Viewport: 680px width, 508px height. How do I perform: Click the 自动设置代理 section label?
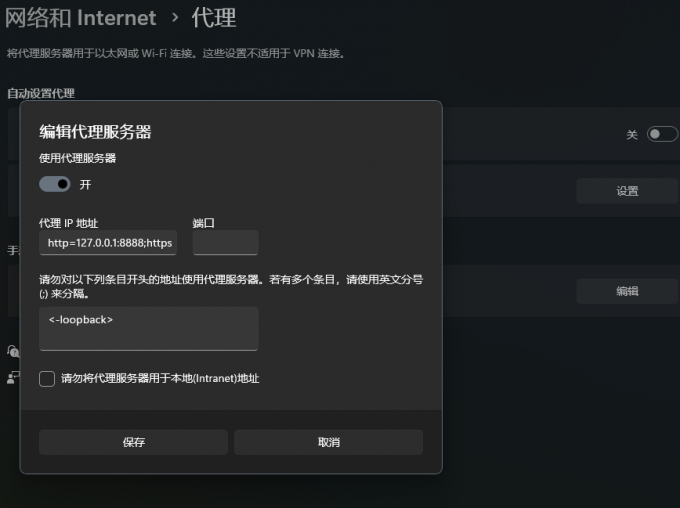[41, 93]
